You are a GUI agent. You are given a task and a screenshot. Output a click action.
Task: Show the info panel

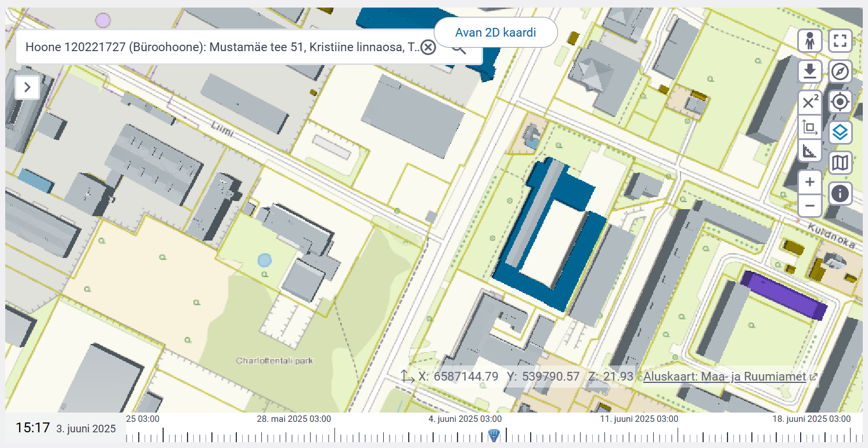[x=840, y=193]
